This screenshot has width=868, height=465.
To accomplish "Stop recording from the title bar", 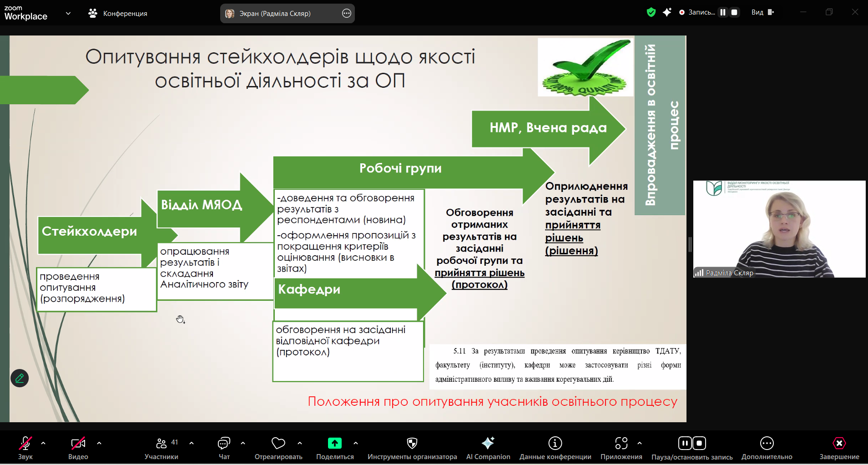I will point(734,12).
